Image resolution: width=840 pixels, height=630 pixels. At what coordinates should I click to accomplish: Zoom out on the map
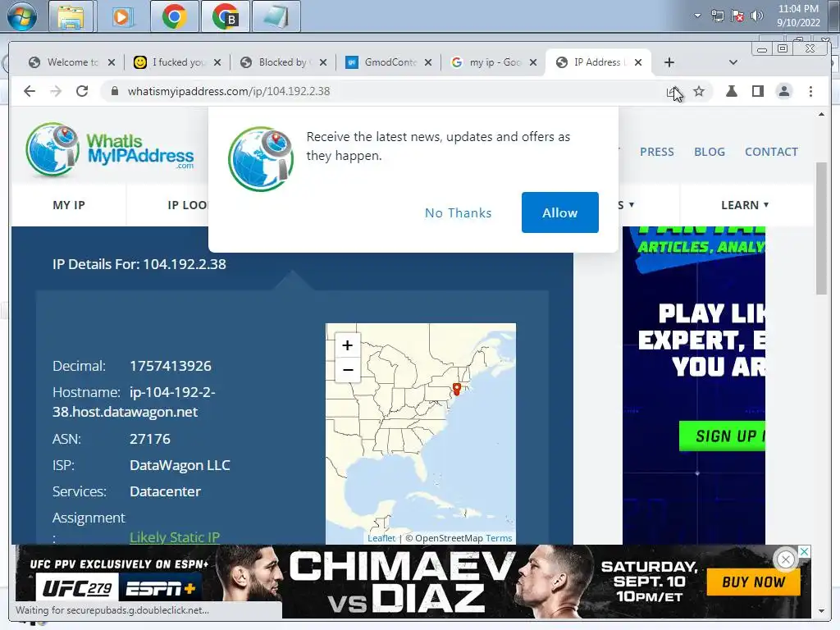pyautogui.click(x=347, y=370)
